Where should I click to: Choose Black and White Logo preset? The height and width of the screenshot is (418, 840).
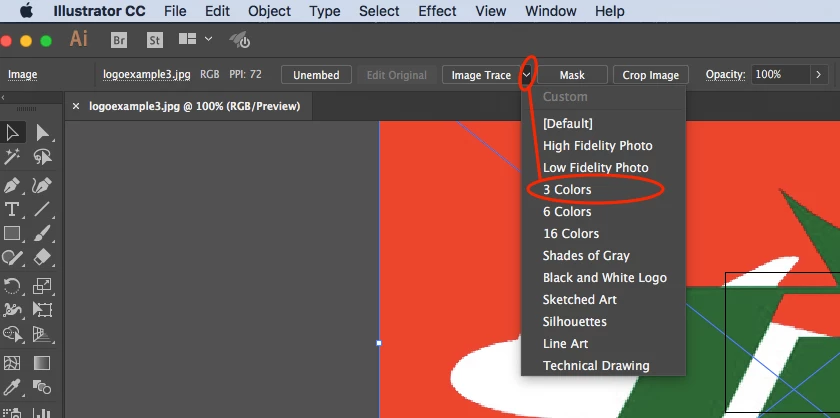(x=603, y=278)
